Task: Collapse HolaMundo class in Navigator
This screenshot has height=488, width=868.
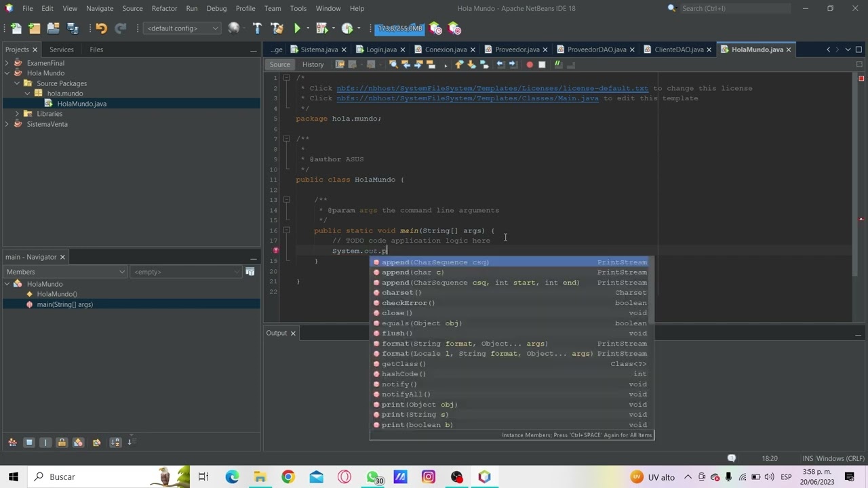Action: coord(7,284)
